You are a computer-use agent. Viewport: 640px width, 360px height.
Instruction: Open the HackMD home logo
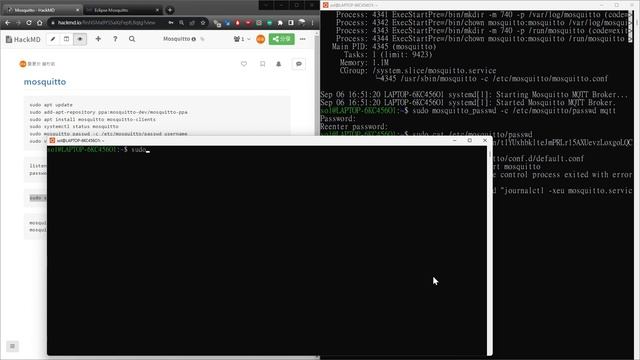[24, 39]
